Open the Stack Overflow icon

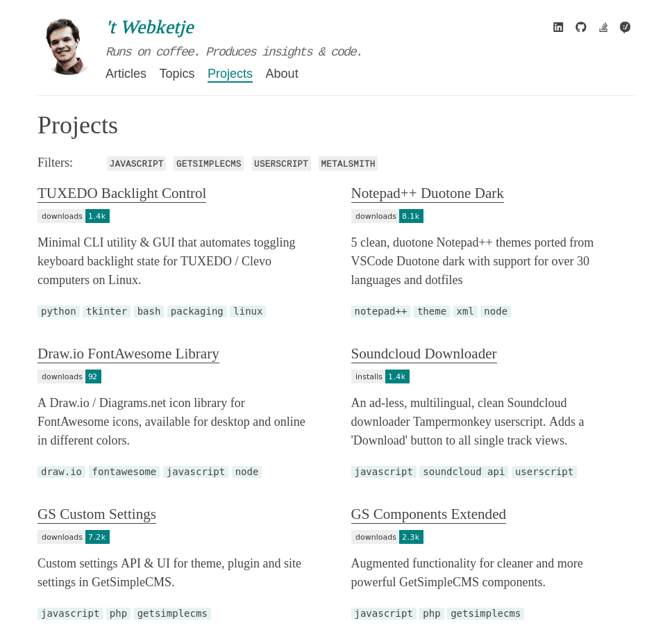pos(603,27)
